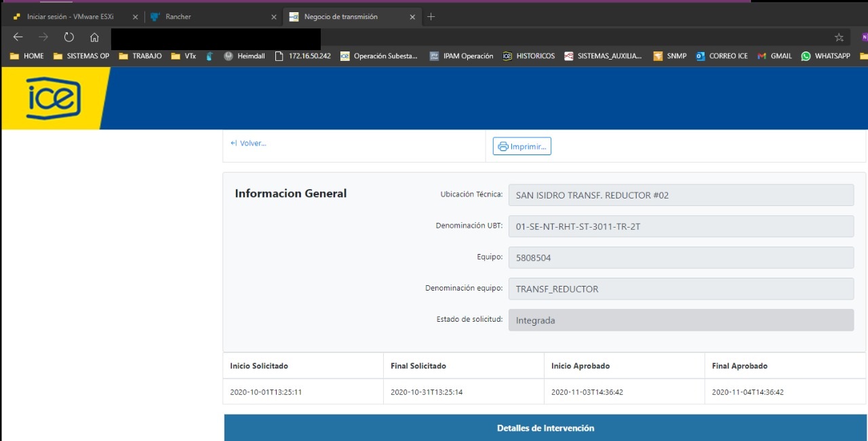The height and width of the screenshot is (441, 868).
Task: Open the Heimdall bookmark
Action: 245,56
